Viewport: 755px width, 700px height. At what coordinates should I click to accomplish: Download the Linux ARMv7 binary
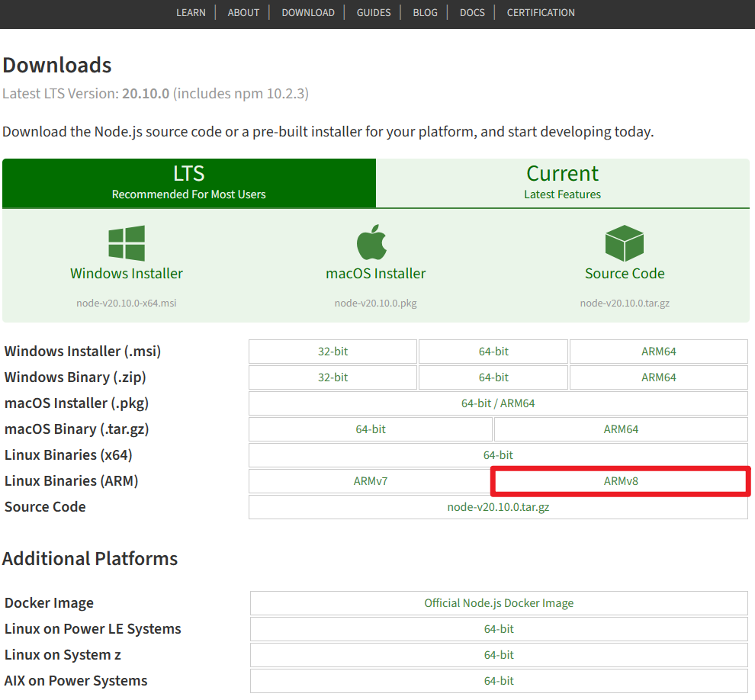(371, 481)
